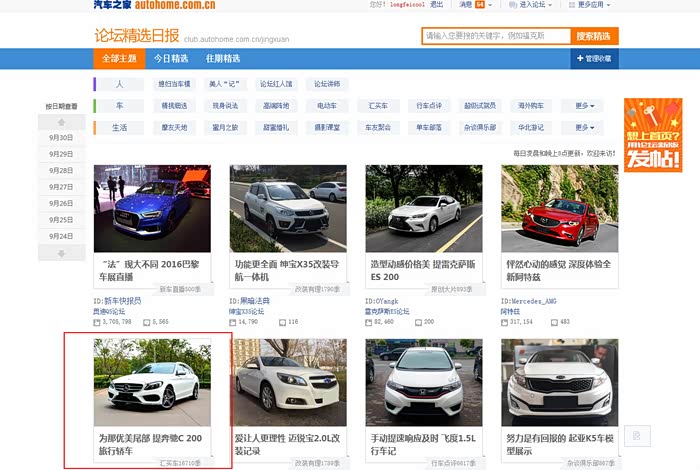This screenshot has height=470, width=700.
Task: Open the 迈锐宝2.0L改装记录 post title
Action: pos(288,445)
